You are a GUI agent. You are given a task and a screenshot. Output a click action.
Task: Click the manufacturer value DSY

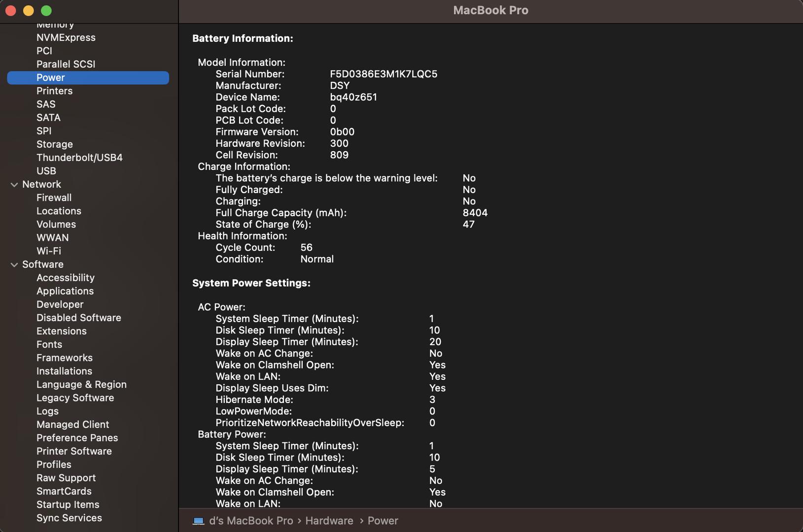(340, 85)
